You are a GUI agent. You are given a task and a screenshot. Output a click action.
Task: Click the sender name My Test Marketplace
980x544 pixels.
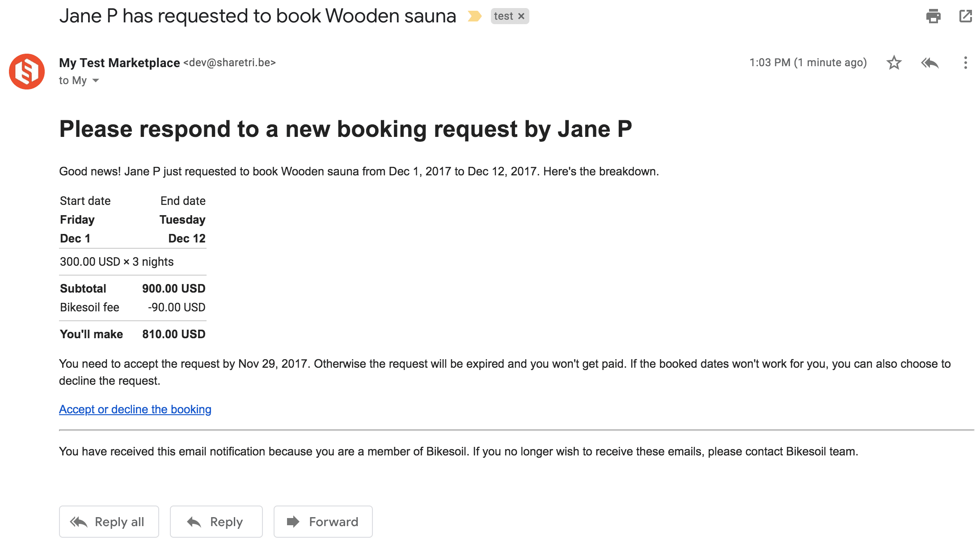(119, 63)
